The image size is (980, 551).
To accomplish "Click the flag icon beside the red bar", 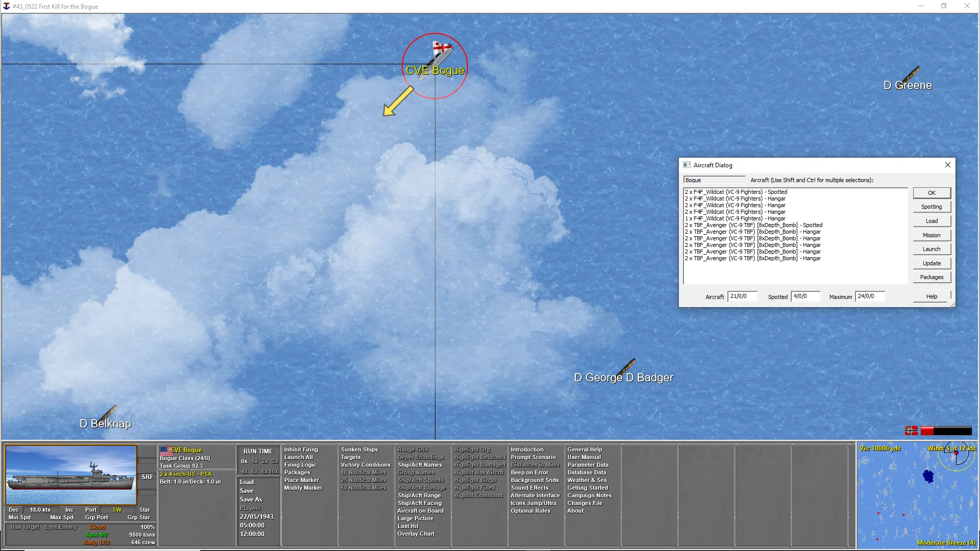I will 911,431.
